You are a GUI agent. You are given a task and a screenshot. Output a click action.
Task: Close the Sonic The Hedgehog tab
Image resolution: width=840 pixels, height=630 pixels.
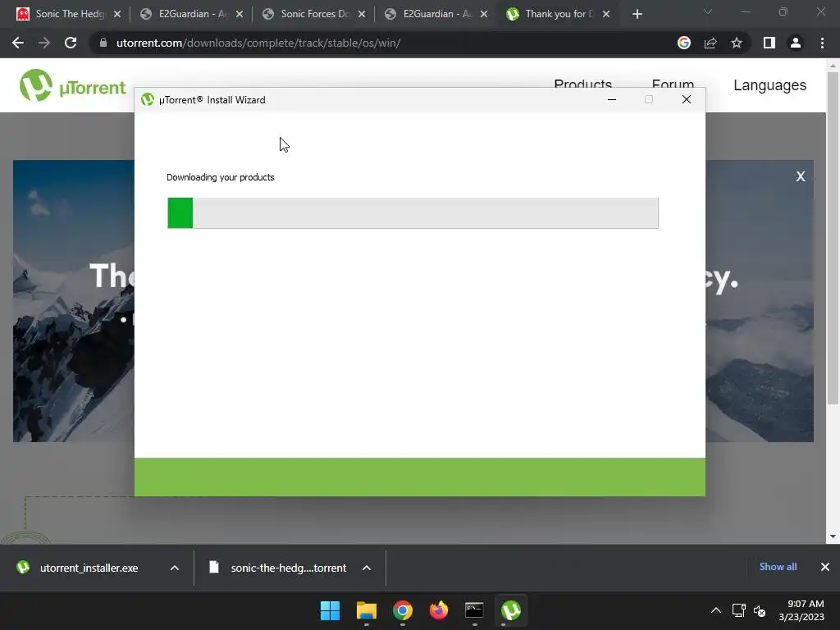pos(117,15)
